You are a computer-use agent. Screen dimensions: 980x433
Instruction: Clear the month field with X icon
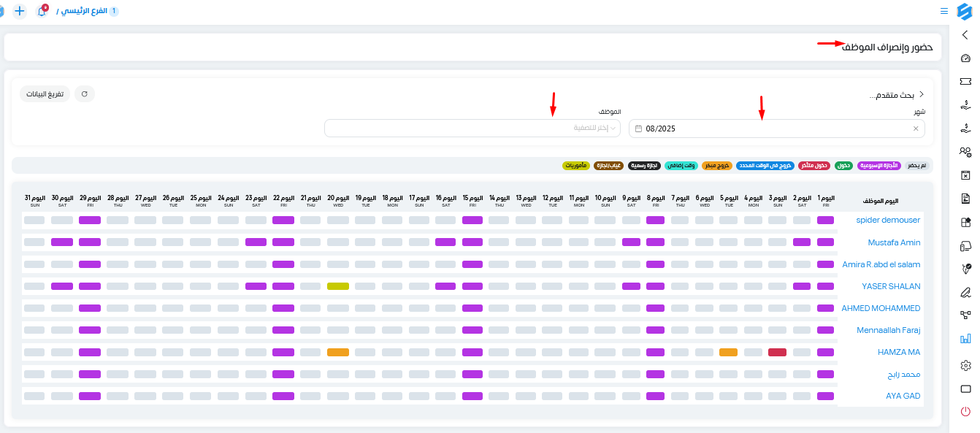click(x=916, y=129)
